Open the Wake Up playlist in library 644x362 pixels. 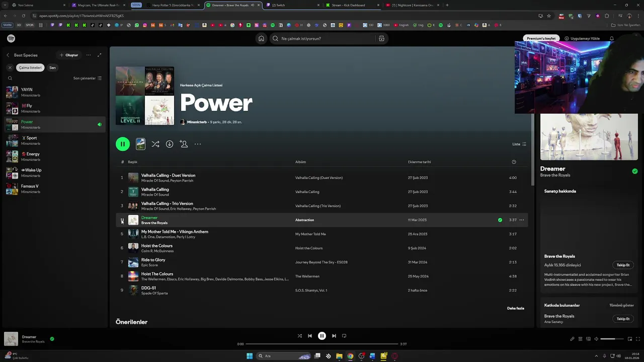(x=55, y=172)
